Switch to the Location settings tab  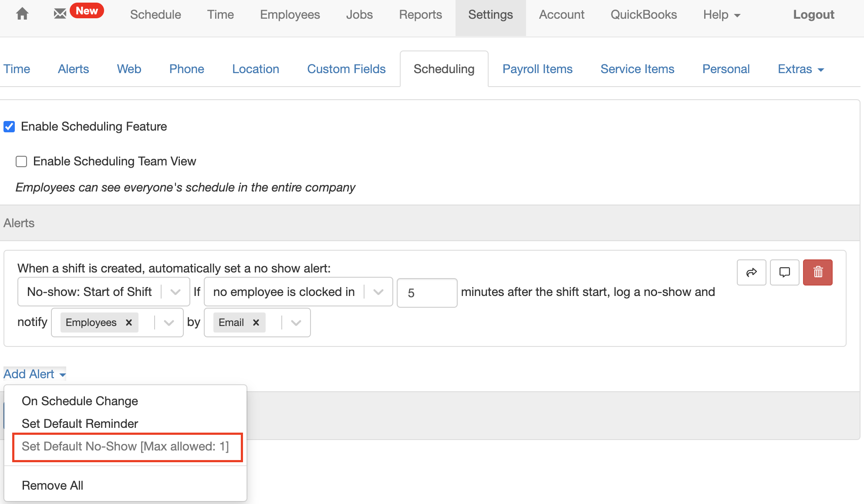[256, 69]
